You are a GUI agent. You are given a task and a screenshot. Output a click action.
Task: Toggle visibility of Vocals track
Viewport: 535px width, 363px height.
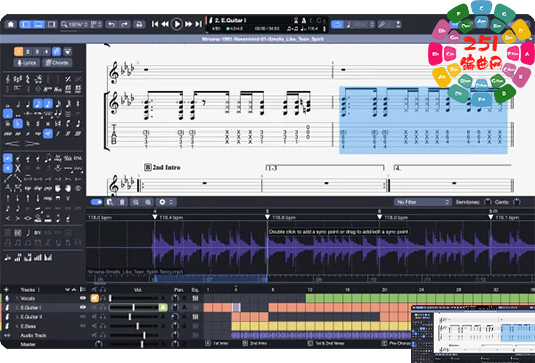[83, 298]
